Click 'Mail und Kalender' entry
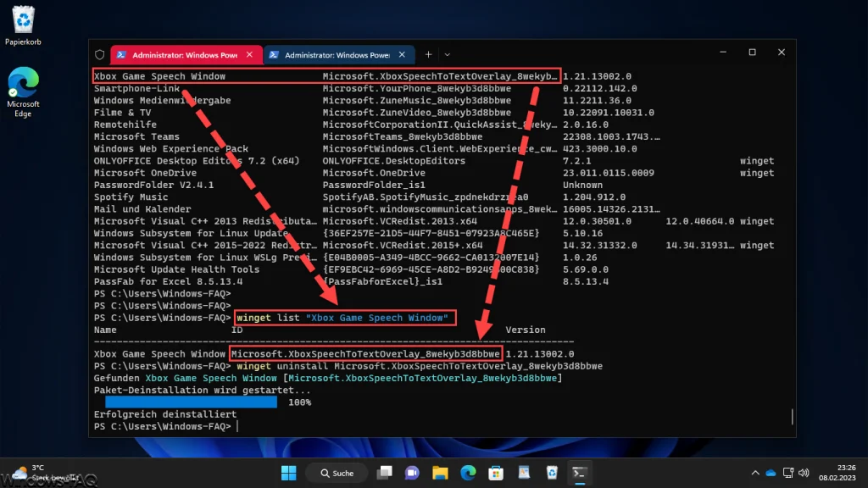This screenshot has width=868, height=488. point(142,209)
